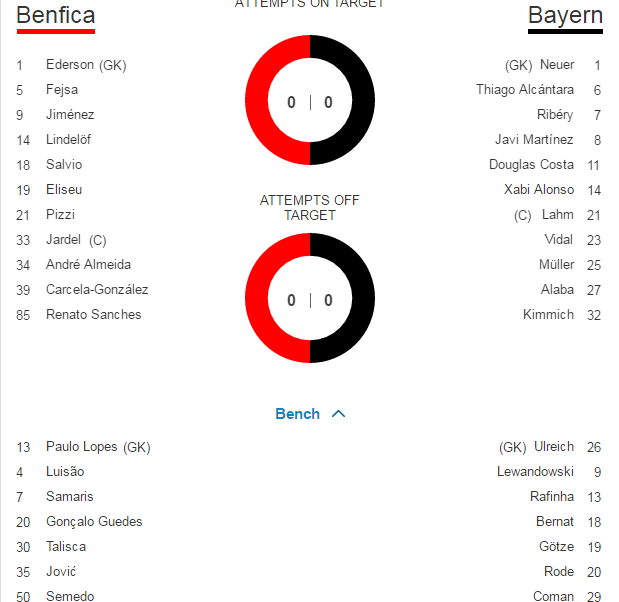Screen dimensions: 619x602
Task: Open the Benfica team heading
Action: pos(56,16)
